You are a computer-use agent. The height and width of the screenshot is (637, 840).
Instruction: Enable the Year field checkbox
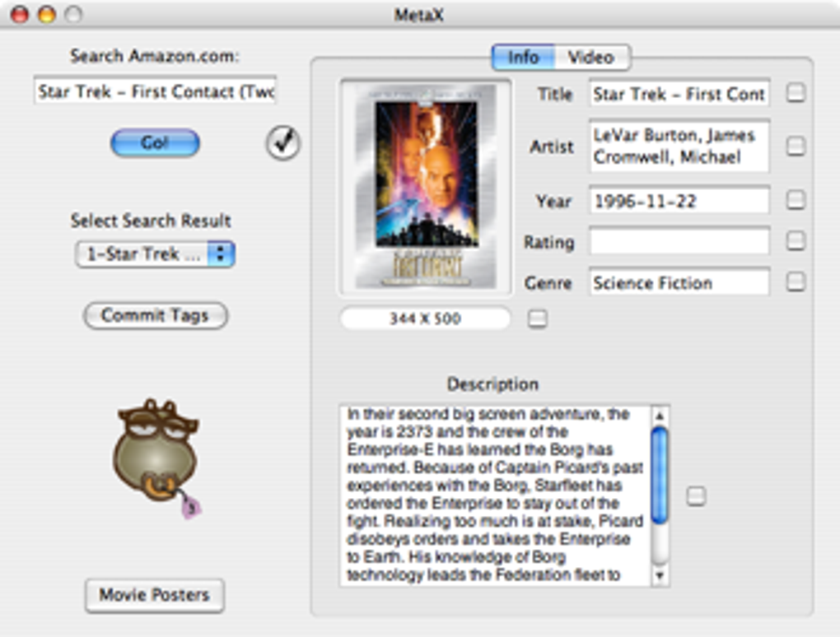click(796, 200)
